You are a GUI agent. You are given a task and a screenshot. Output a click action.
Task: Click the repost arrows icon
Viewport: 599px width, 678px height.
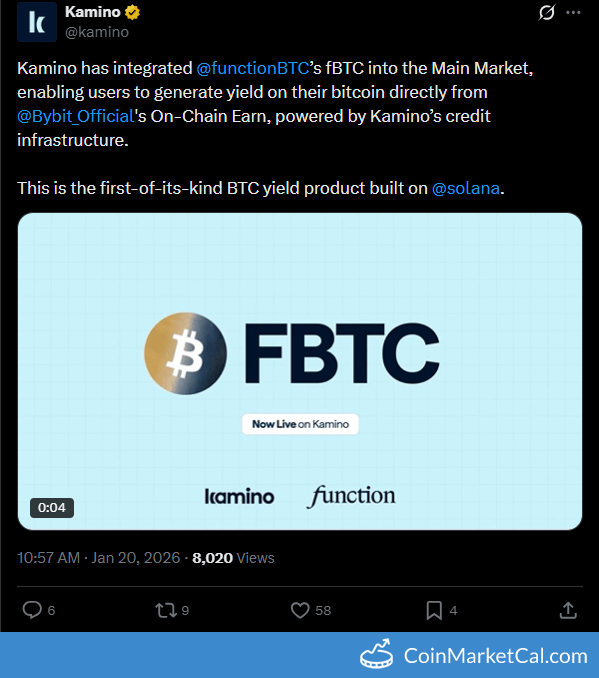click(166, 610)
